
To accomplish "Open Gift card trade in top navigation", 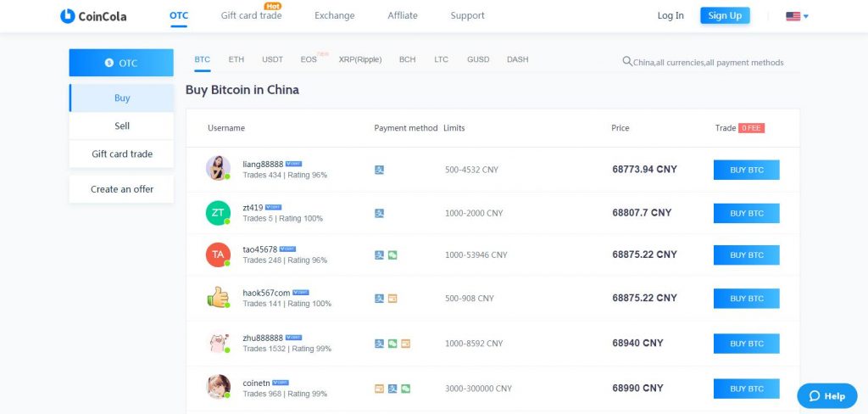I will 251,15.
